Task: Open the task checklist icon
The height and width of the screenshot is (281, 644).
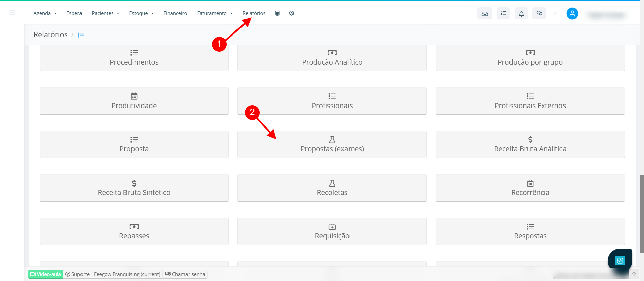Action: [503, 13]
